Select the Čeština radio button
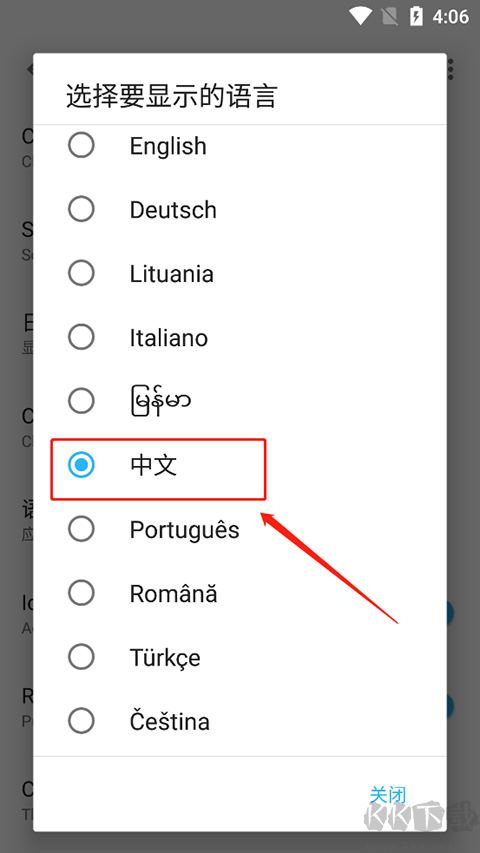480x853 pixels. 81,721
